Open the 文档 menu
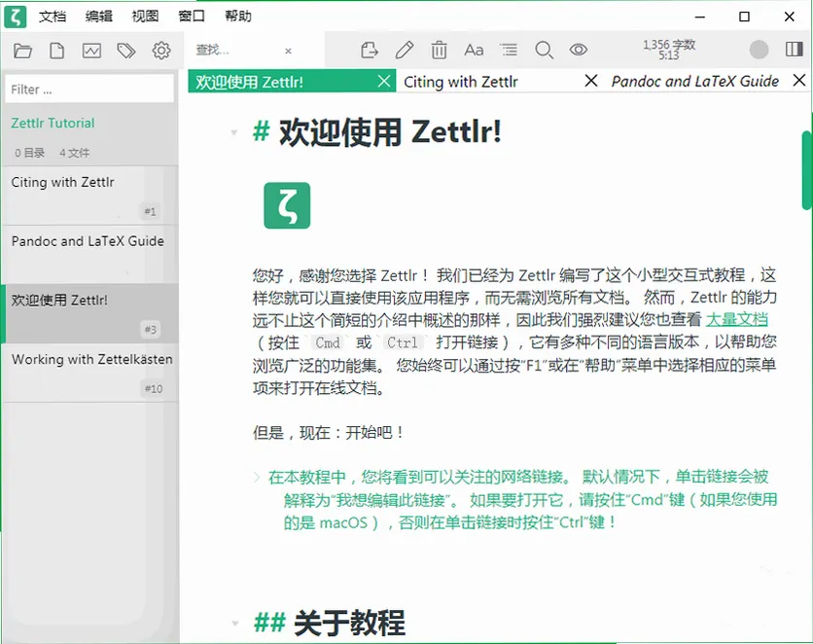This screenshot has width=813, height=644. 53,17
